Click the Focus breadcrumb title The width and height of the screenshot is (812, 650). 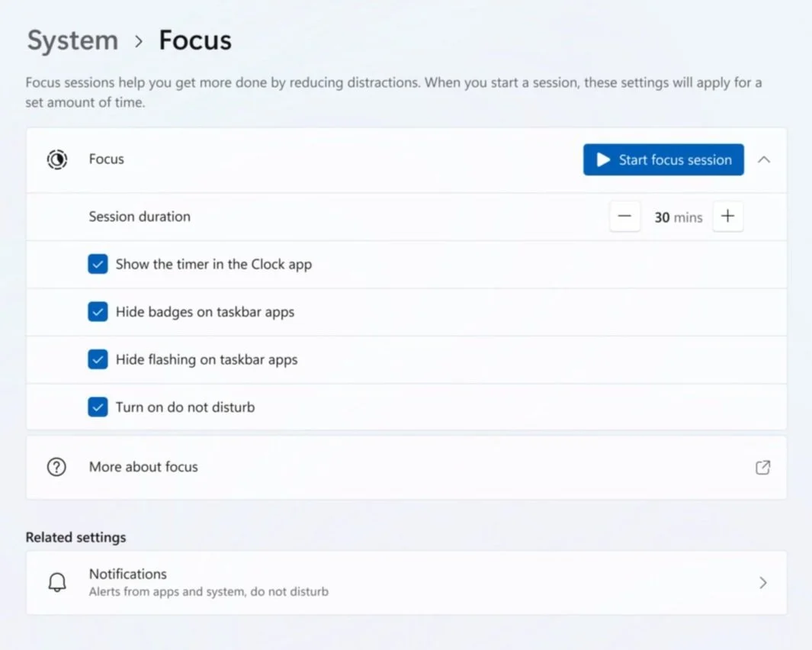click(194, 40)
